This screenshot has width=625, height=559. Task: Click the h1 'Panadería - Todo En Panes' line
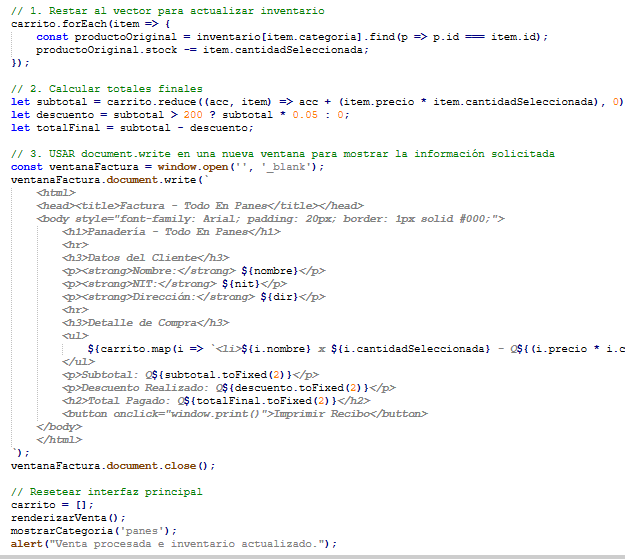click(172, 232)
